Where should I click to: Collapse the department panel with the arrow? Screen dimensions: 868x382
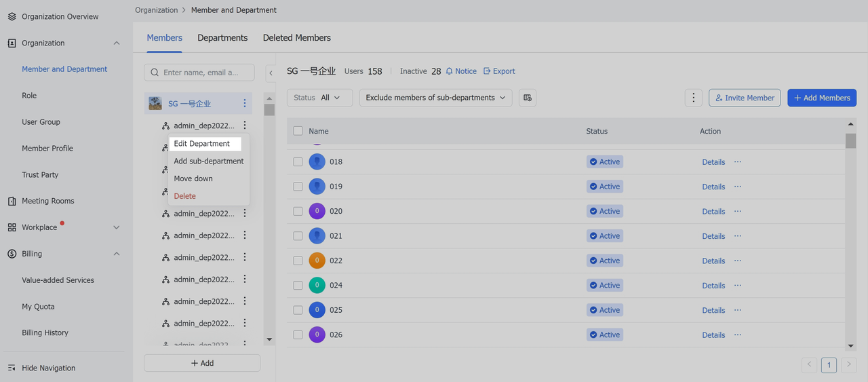271,73
